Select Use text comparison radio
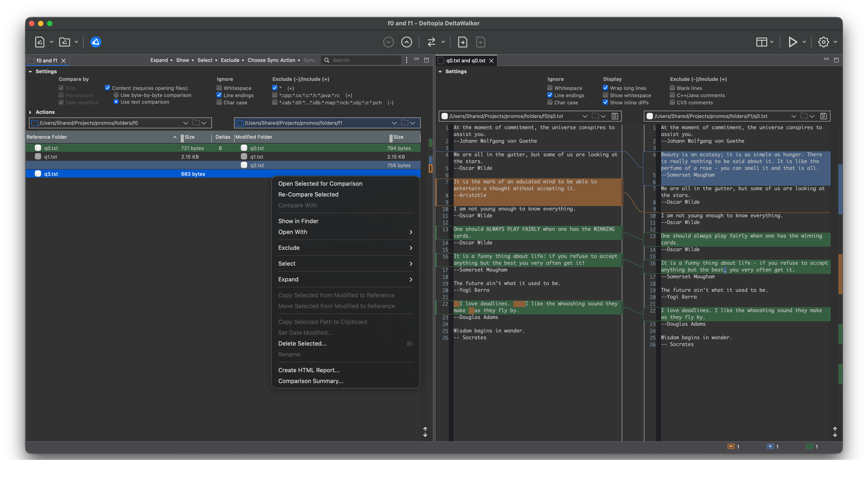The image size is (868, 487). (x=116, y=102)
